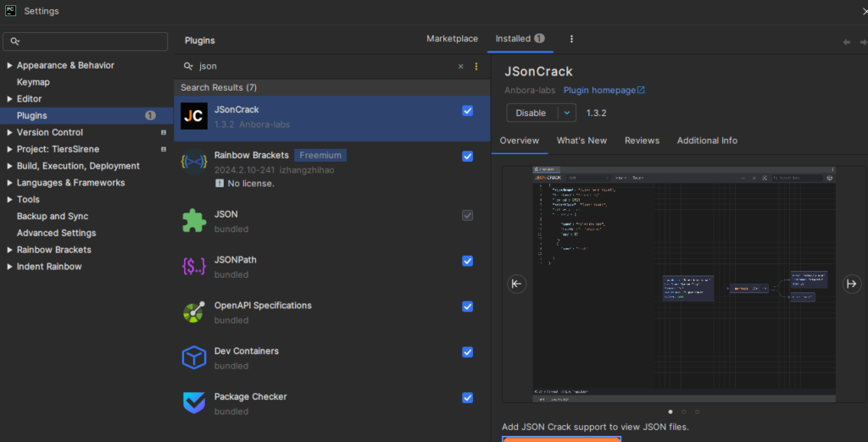Screen dimensions: 868x442
Task: Click the settings search magnifier icon
Action: click(15, 41)
